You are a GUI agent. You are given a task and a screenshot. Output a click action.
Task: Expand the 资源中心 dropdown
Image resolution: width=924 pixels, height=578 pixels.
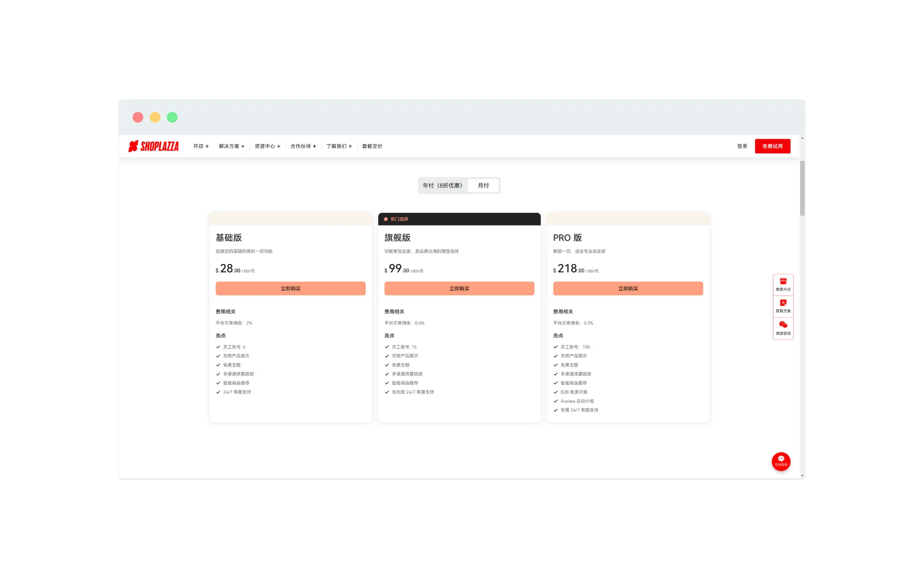(267, 146)
